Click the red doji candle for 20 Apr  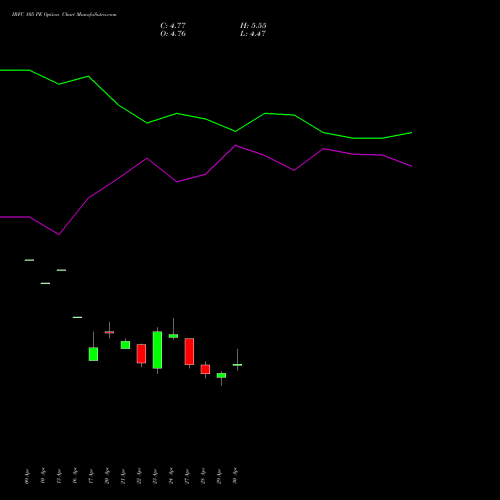[x=109, y=332]
